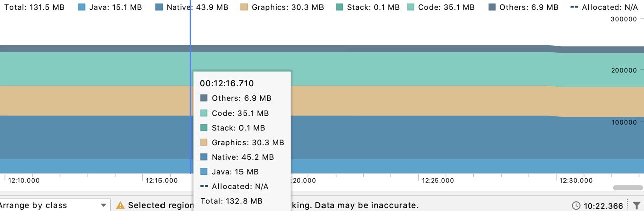Click the Java color swatch in legend
This screenshot has height=211, width=644.
pyautogui.click(x=82, y=7)
